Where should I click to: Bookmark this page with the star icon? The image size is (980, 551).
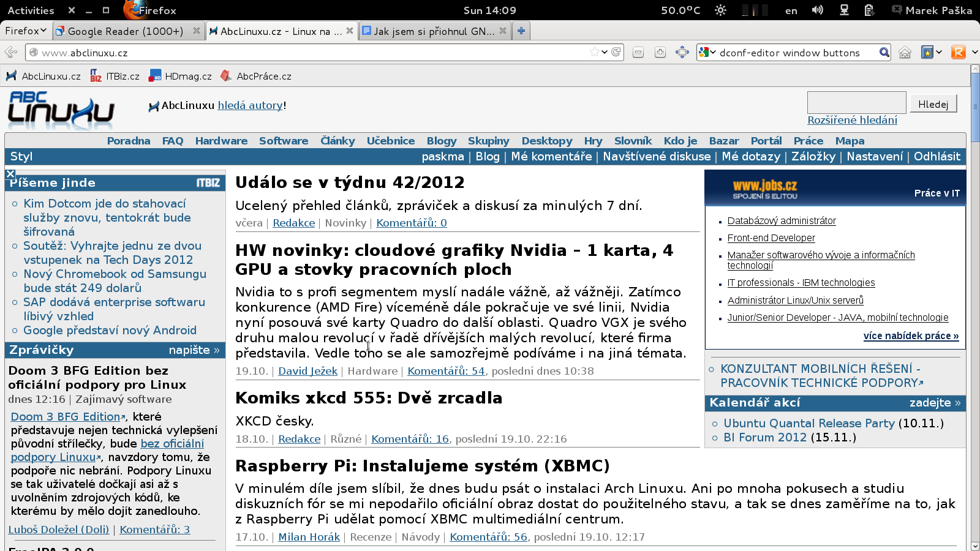(594, 53)
